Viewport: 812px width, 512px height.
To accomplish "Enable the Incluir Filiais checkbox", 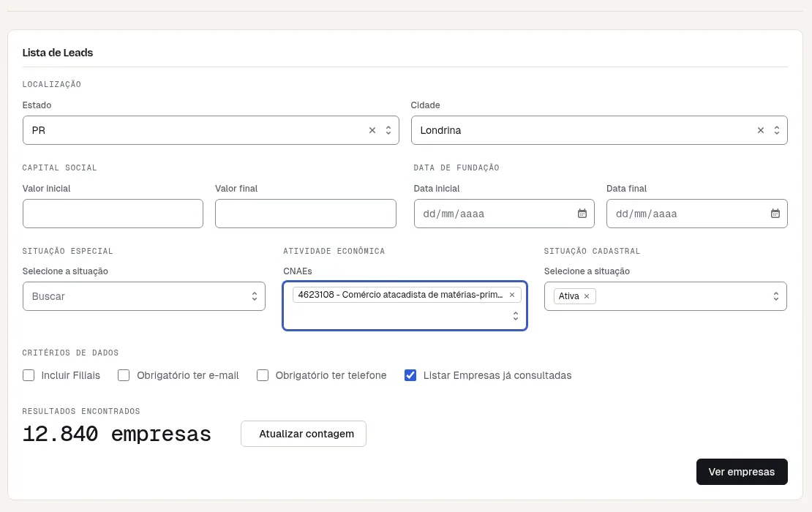I will (x=29, y=375).
